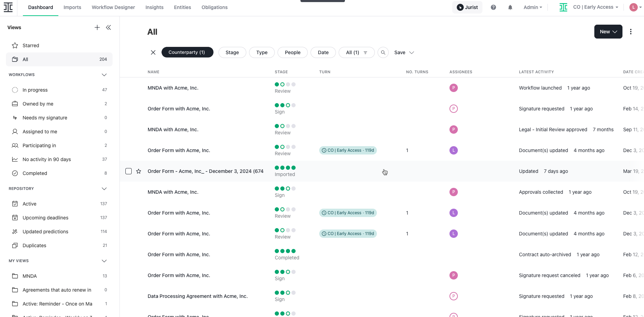Click 'Signature request canceled' activity text

coord(550,275)
